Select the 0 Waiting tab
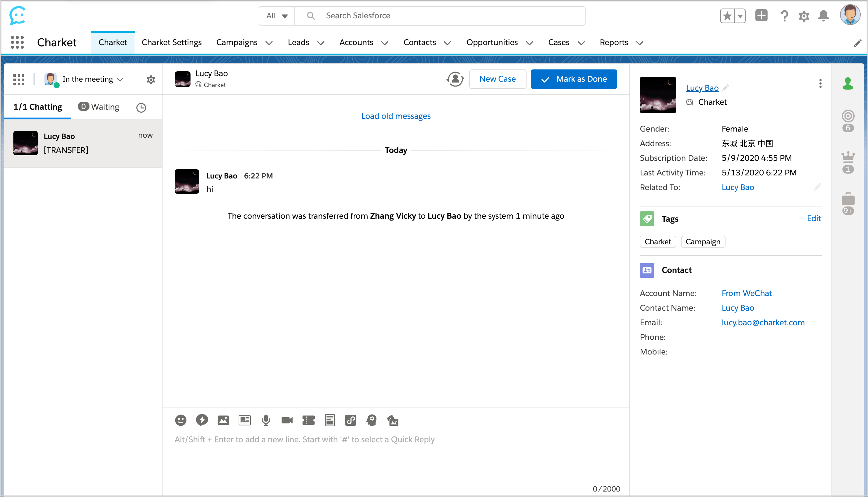The image size is (868, 497). (99, 107)
